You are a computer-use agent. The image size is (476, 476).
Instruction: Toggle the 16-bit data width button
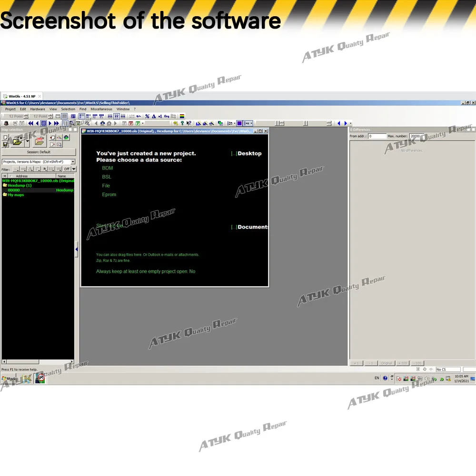pos(88,116)
